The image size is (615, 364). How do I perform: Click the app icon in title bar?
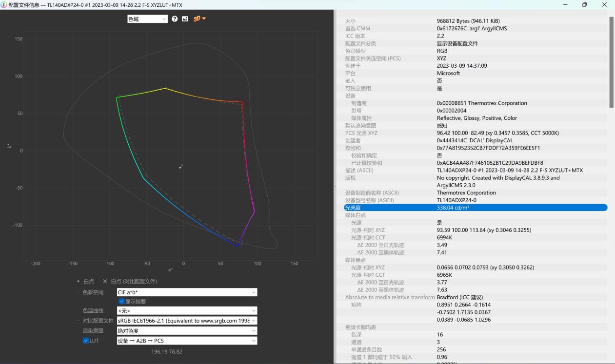pos(4,4)
